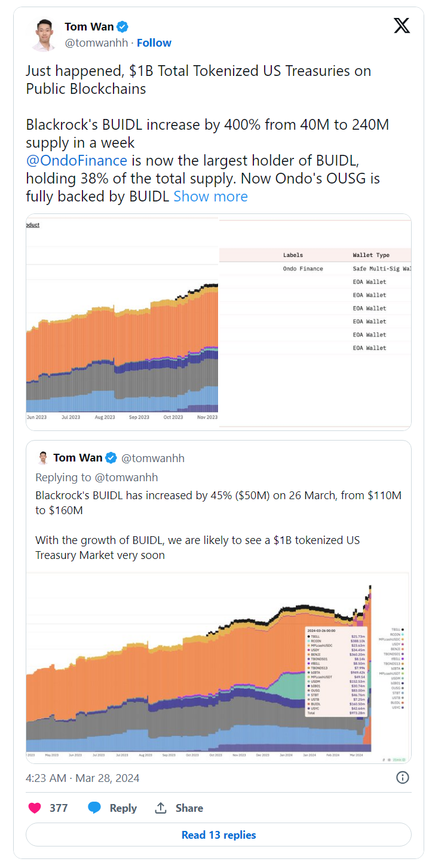Like the tweet with the heart icon
The height and width of the screenshot is (868, 426).
[35, 808]
